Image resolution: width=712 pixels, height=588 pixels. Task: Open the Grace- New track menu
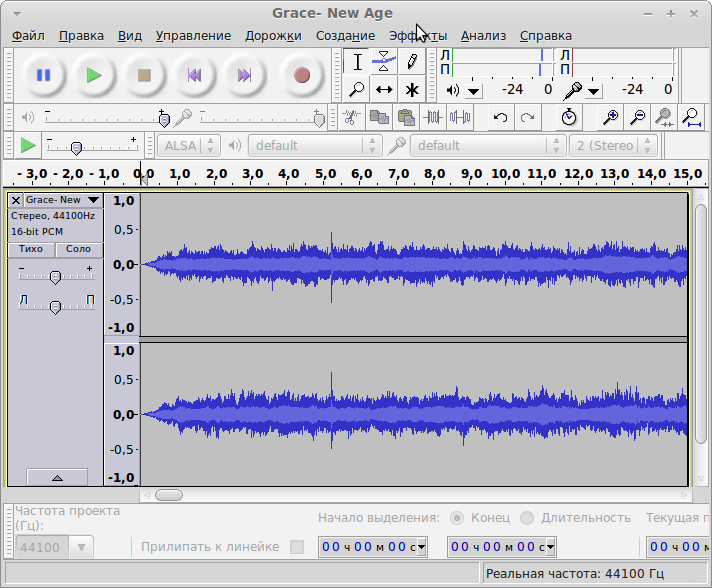coord(63,200)
